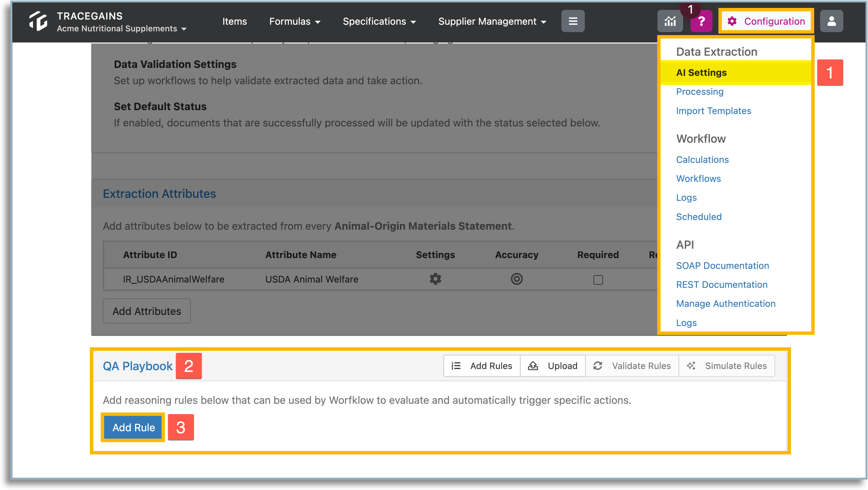Image resolution: width=868 pixels, height=490 pixels.
Task: Click Simulate Rules in QA Playbook toolbar
Action: pyautogui.click(x=727, y=366)
